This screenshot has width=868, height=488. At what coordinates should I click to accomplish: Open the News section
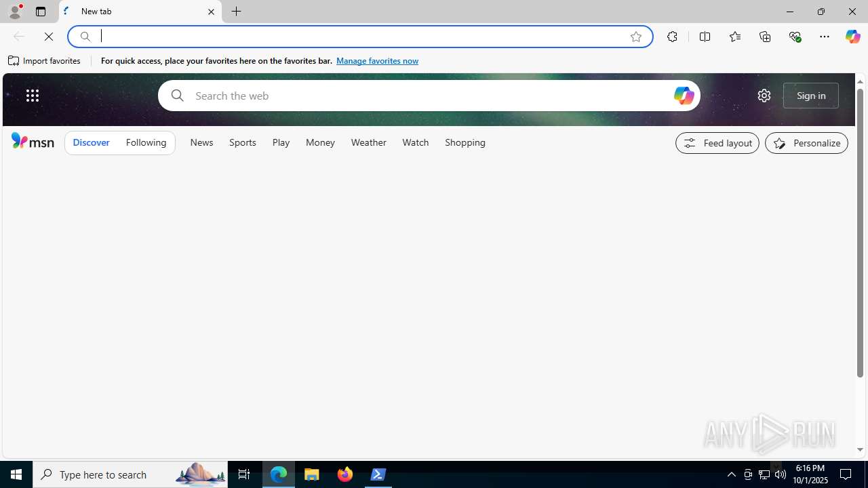(201, 143)
